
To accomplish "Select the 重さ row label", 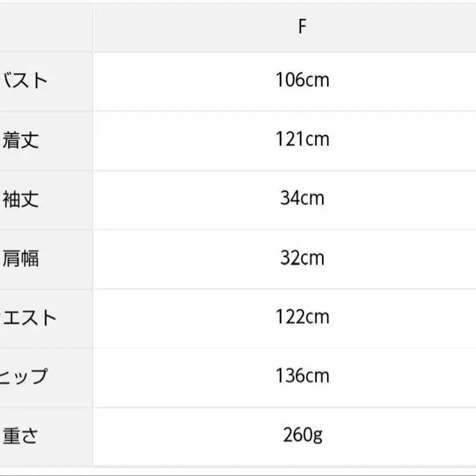I will point(21,435).
